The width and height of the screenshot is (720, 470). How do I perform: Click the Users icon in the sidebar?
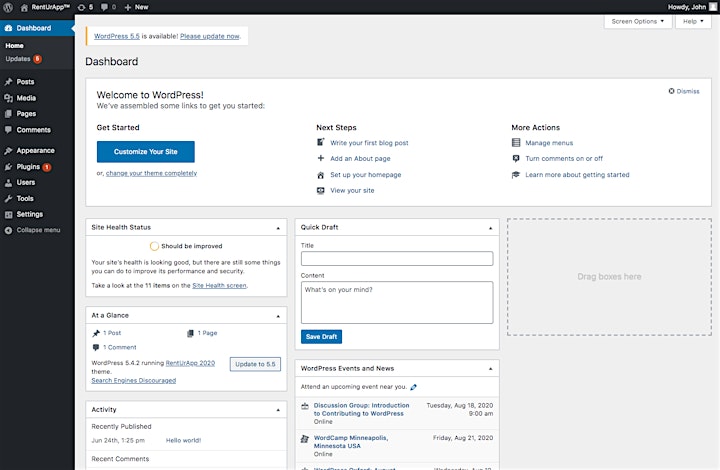pyautogui.click(x=8, y=183)
